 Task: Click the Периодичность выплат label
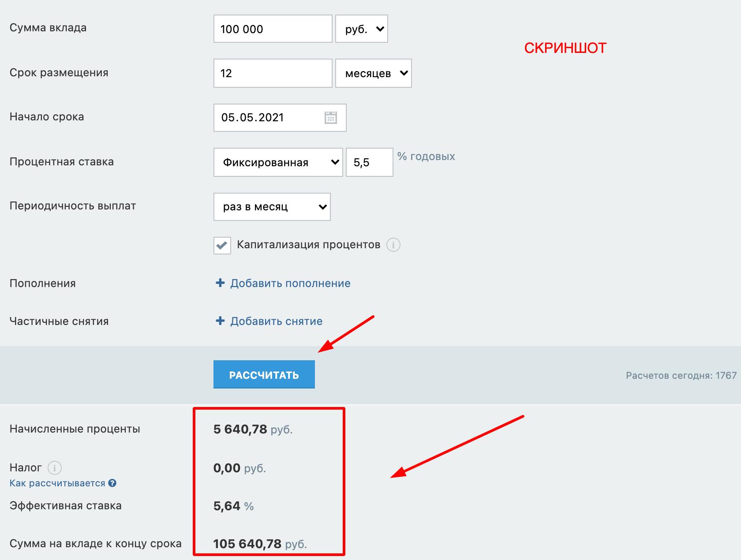[73, 206]
